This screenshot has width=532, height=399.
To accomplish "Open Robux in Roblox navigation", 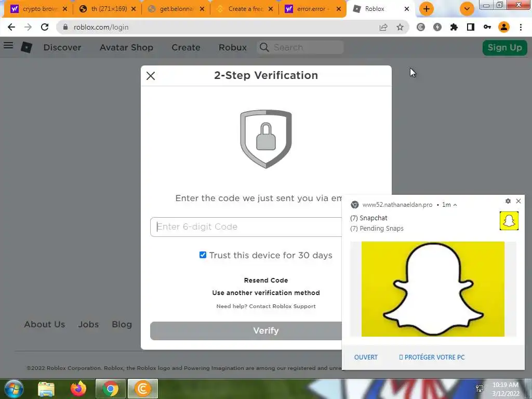I will (232, 47).
